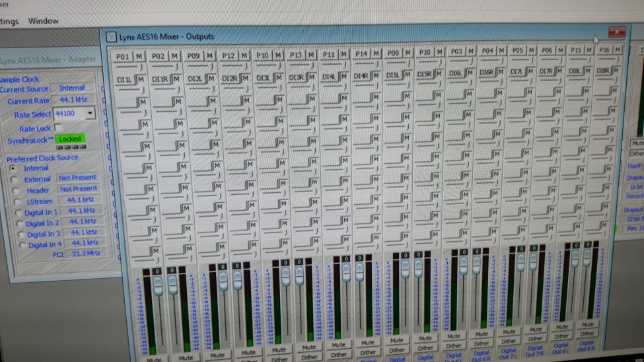Toggle the M button beside DI1R
Image resolution: width=644 pixels, height=362 pixels.
[176, 79]
